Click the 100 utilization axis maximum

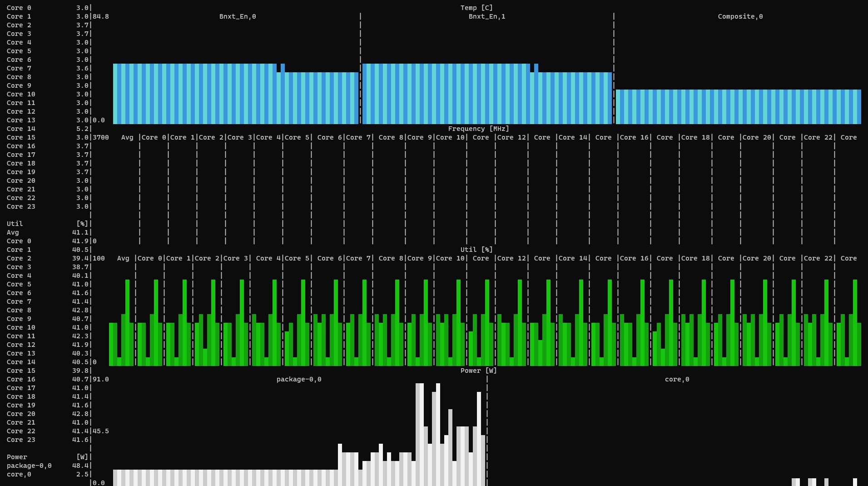pos(99,258)
